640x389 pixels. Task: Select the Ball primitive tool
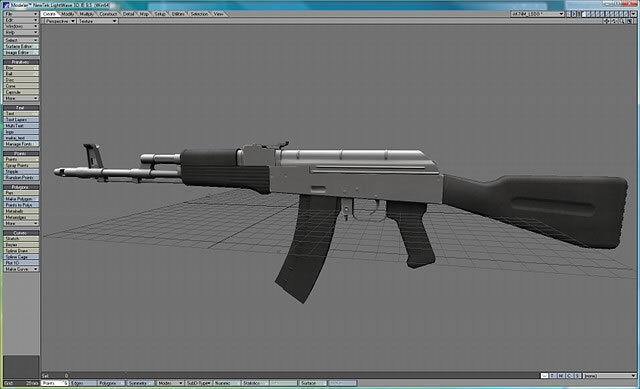21,74
